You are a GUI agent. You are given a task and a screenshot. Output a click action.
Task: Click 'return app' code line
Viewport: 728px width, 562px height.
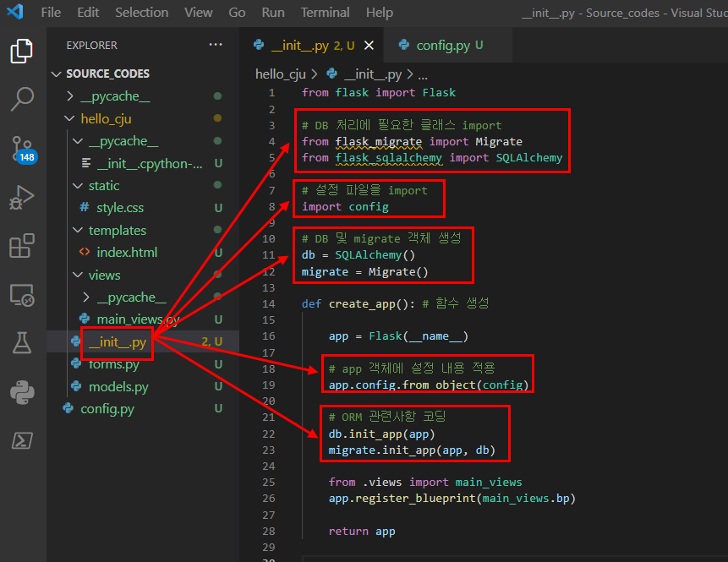point(362,531)
